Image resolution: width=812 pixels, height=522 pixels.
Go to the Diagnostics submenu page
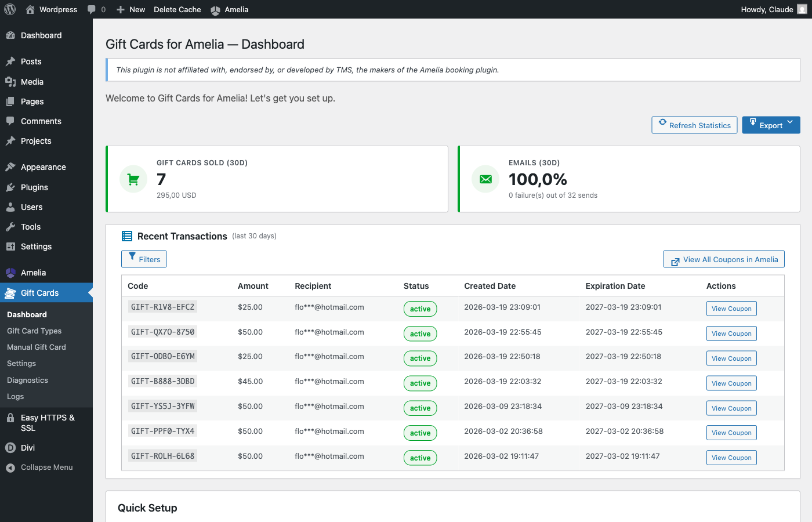click(x=27, y=380)
